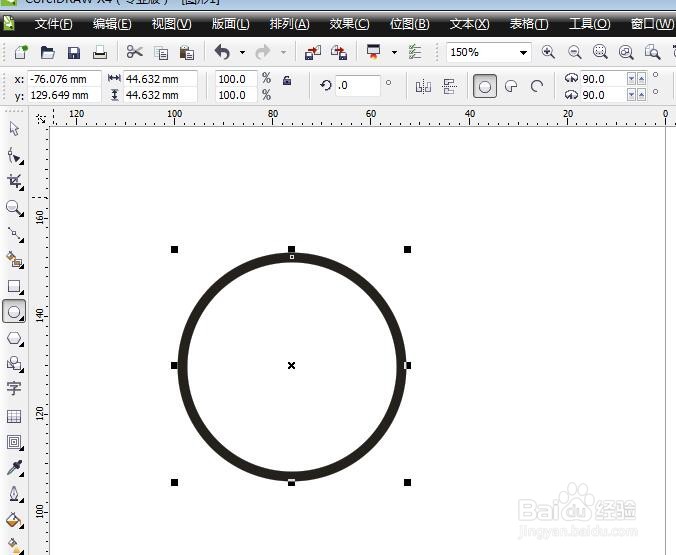676x555 pixels.
Task: Select the Polygon tool
Action: pos(14,339)
